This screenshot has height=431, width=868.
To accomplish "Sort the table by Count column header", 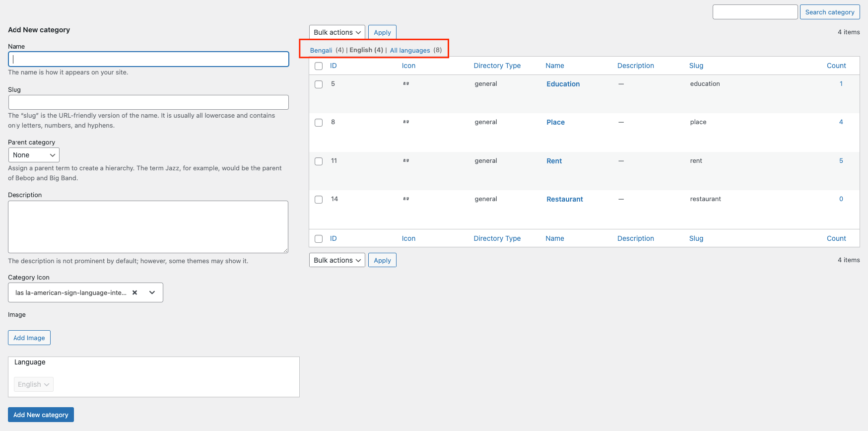I will (836, 66).
